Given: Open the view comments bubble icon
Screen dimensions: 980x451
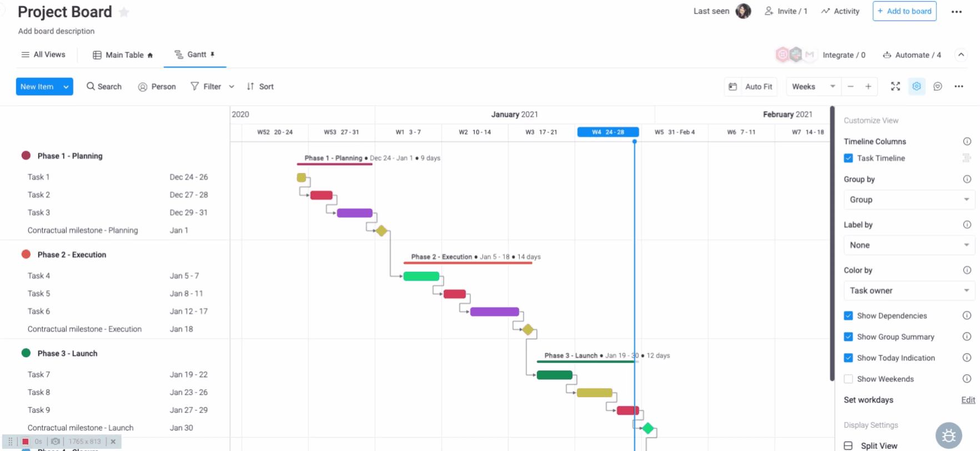Looking at the screenshot, I should click(938, 87).
